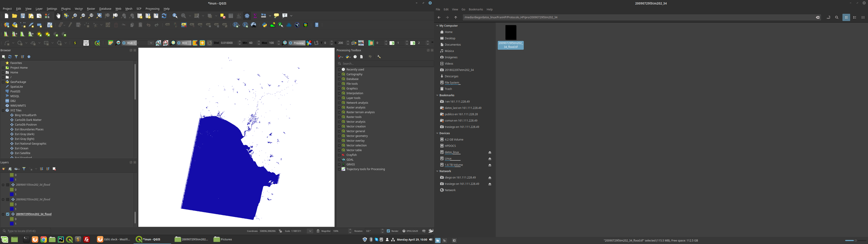The width and height of the screenshot is (868, 244).
Task: Zoom to full extent
Action: coord(99,16)
